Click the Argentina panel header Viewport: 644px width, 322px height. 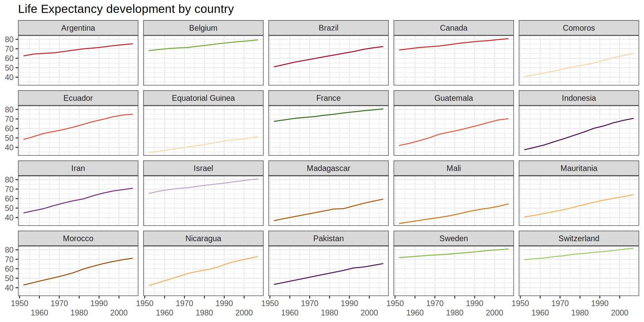[x=78, y=28]
